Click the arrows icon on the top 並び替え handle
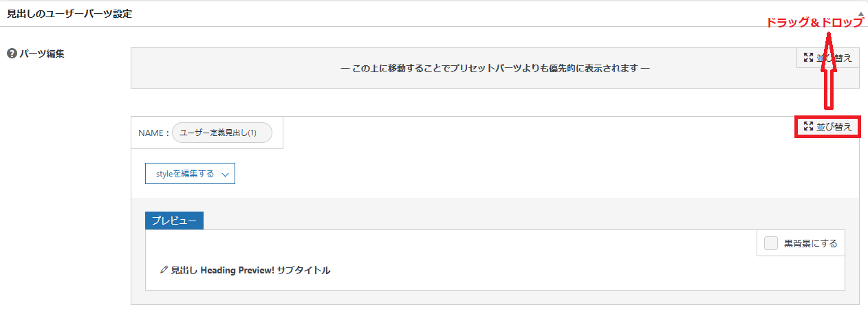868x327 pixels. click(x=808, y=58)
